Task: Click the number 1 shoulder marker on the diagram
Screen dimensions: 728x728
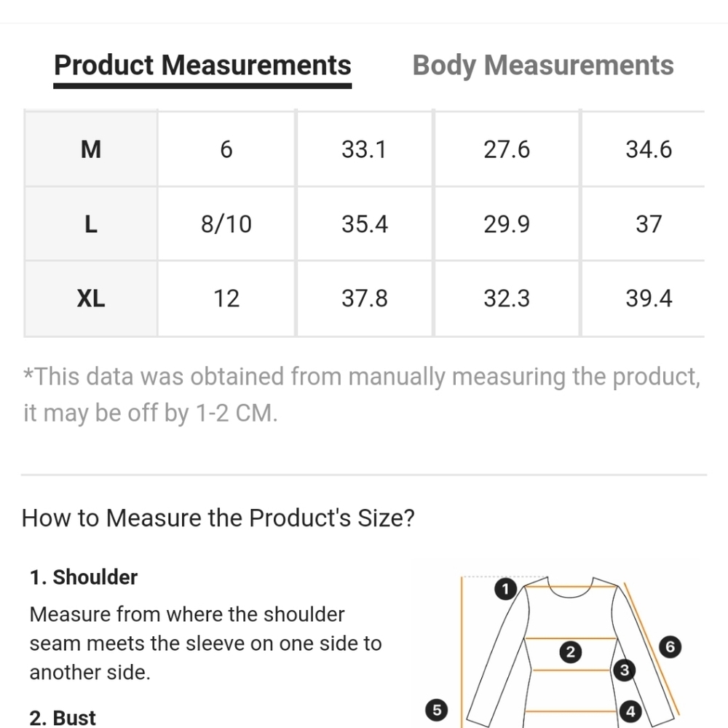Action: 505,589
